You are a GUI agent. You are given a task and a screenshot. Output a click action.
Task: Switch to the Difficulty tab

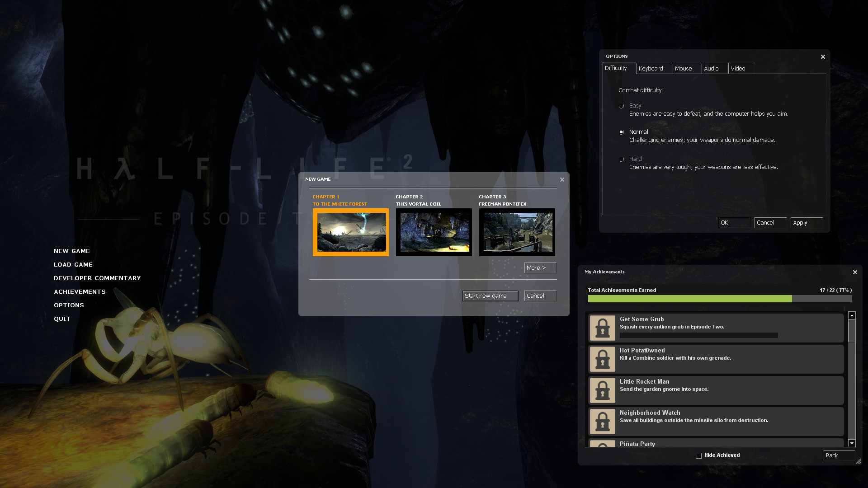pyautogui.click(x=619, y=68)
